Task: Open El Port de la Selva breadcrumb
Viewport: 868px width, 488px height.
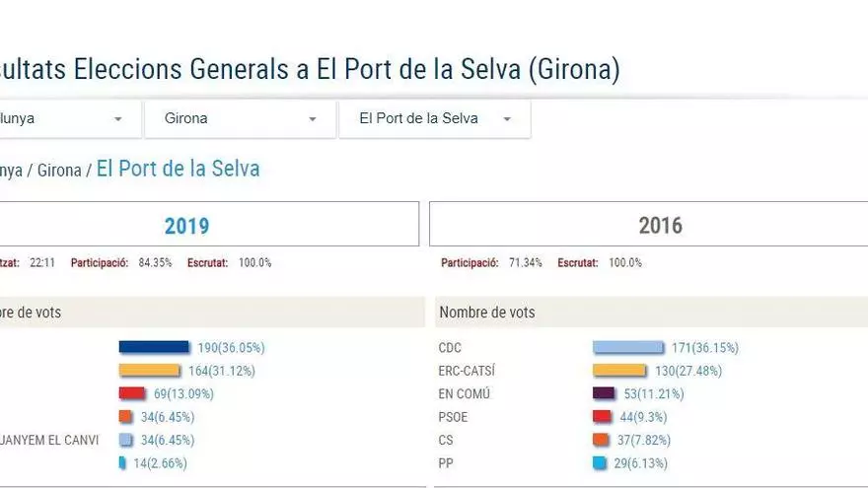Action: pos(178,169)
